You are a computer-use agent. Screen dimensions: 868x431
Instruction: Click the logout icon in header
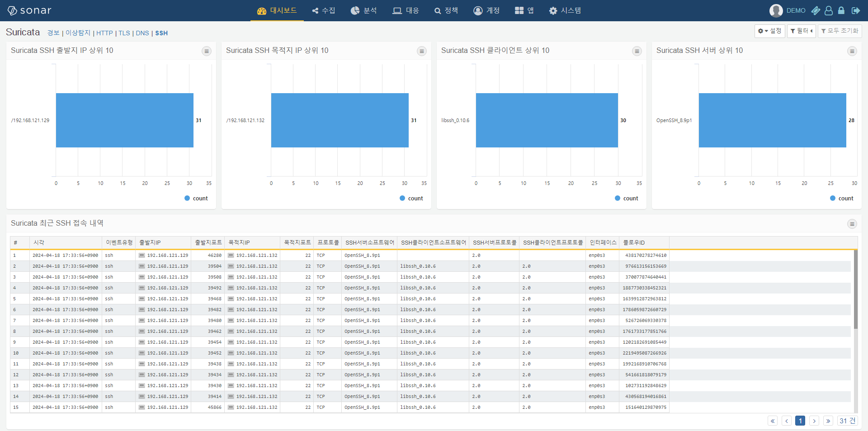click(855, 10)
